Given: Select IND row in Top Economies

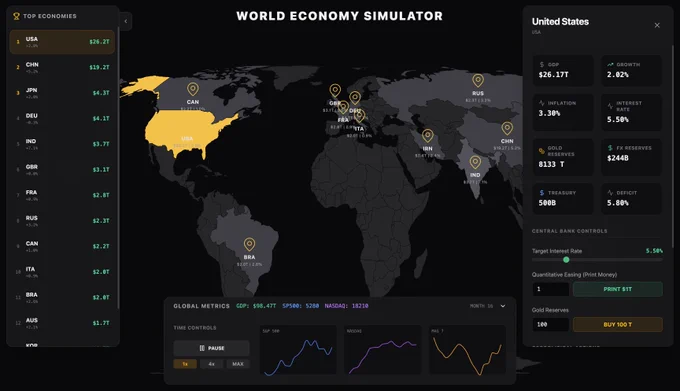Looking at the screenshot, I should pyautogui.click(x=62, y=144).
